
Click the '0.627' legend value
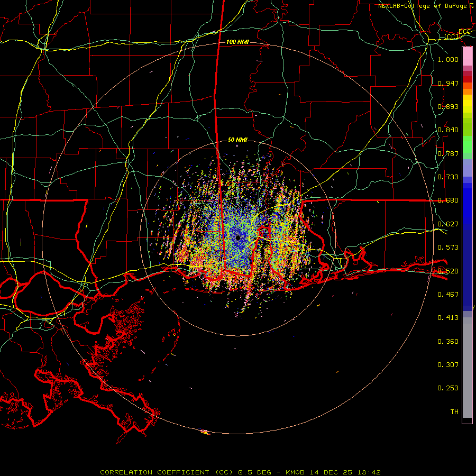coord(448,224)
